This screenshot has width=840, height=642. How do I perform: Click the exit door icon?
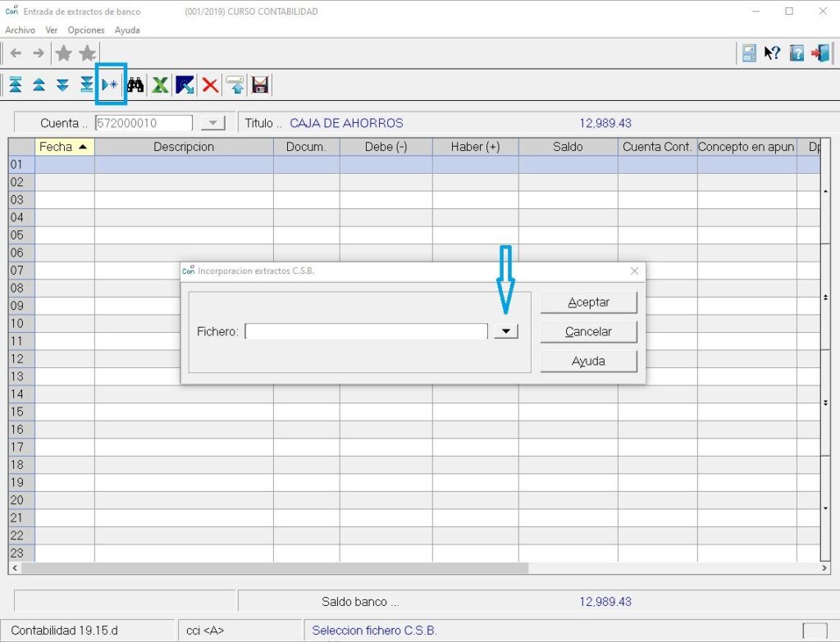[820, 53]
